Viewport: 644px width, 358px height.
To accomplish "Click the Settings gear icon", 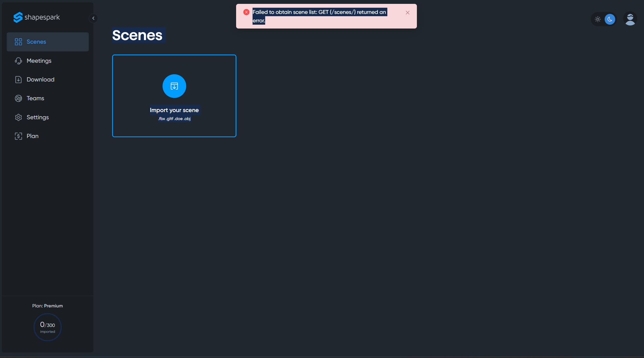I will coord(18,117).
